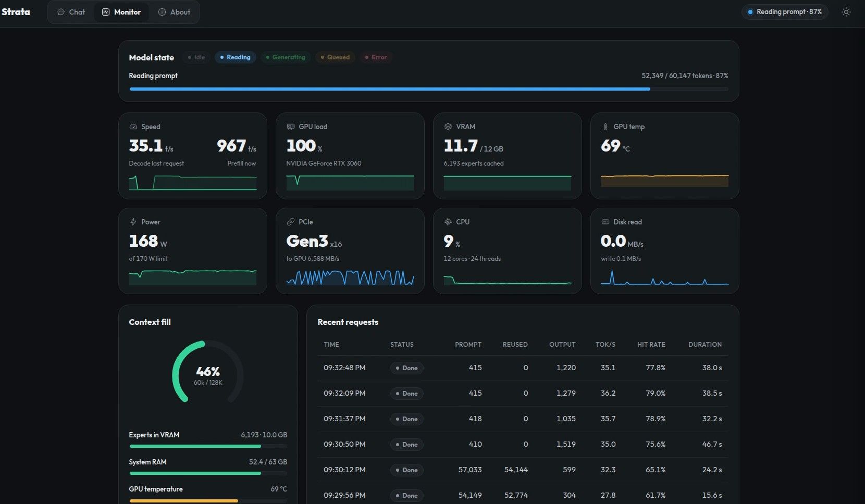This screenshot has height=504, width=865.
Task: Click the Monitor activity icon in the nav
Action: (x=106, y=12)
